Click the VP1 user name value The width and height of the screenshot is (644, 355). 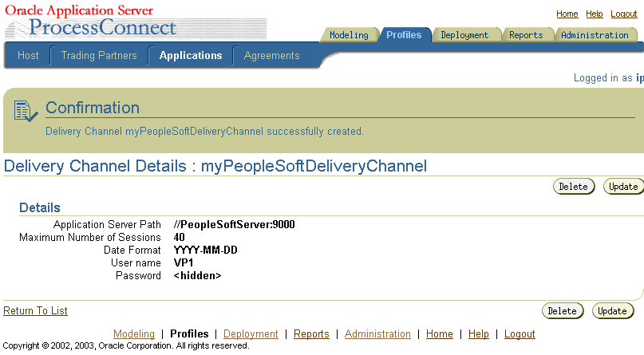[x=184, y=262]
